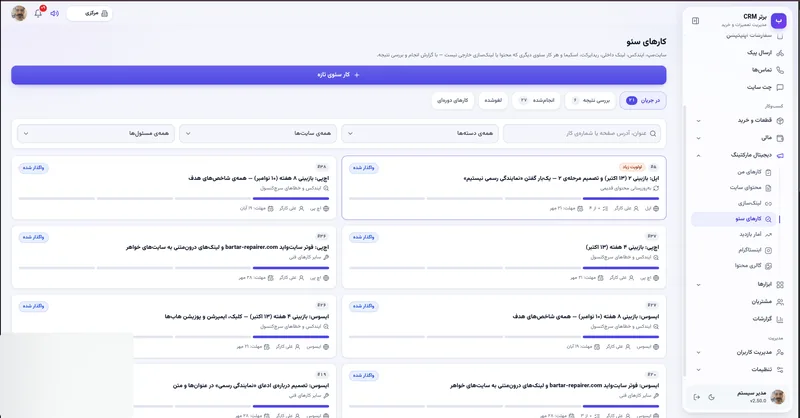Click the phone icon next to تماس‌ها

780,70
